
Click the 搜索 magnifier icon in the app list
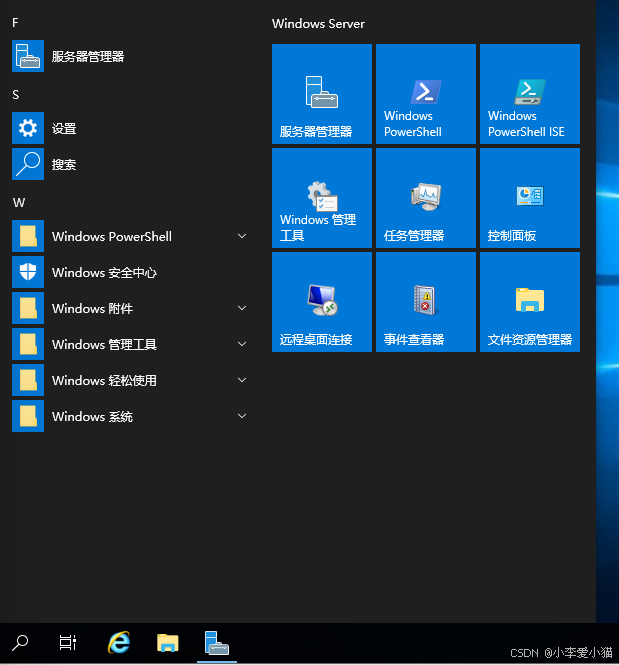[28, 164]
